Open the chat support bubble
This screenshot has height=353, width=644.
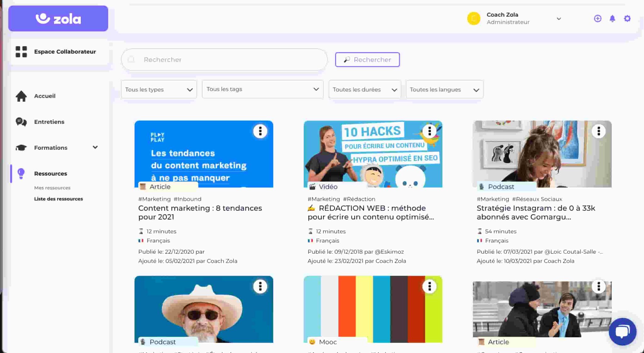coord(622,331)
